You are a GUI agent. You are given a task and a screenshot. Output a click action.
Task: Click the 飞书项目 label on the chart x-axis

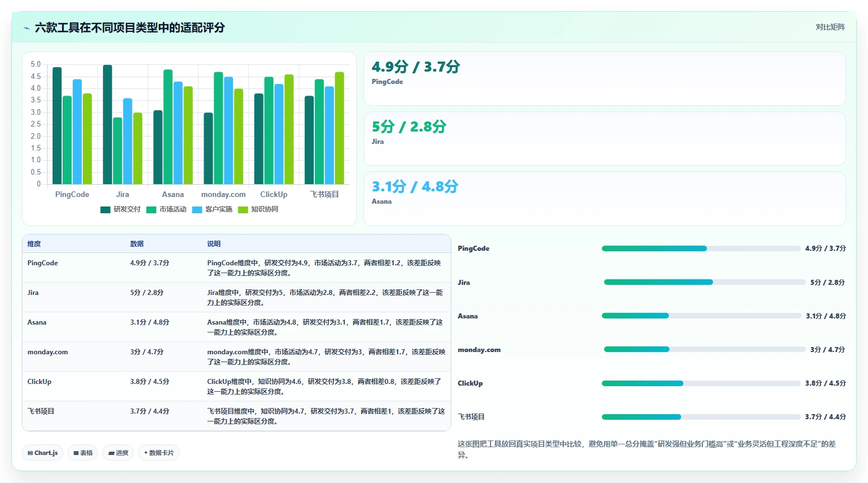[324, 195]
